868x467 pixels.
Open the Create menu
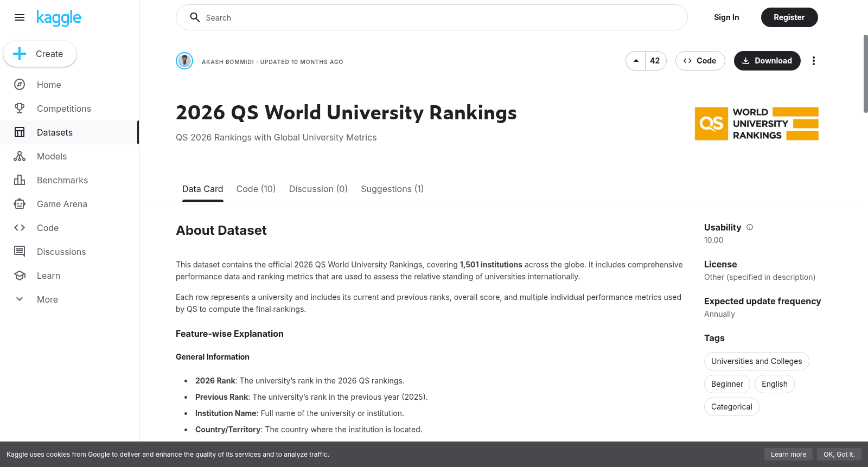click(40, 54)
